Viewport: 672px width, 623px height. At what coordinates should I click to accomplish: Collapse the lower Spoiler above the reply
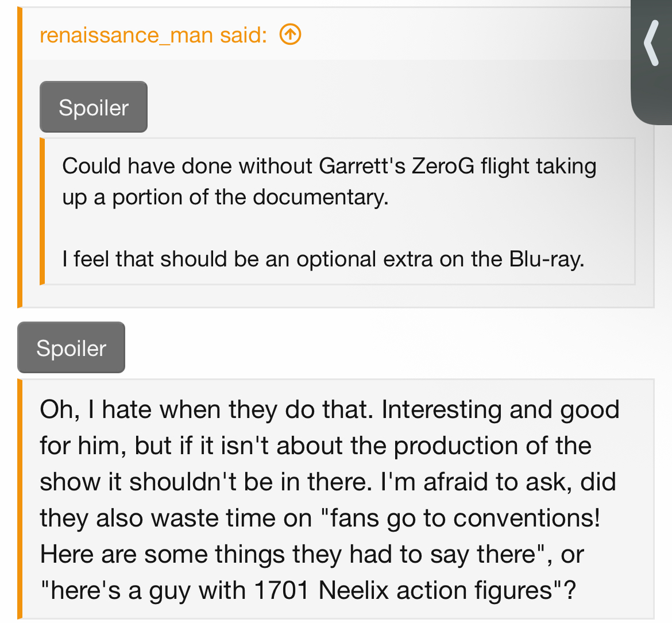coord(71,347)
